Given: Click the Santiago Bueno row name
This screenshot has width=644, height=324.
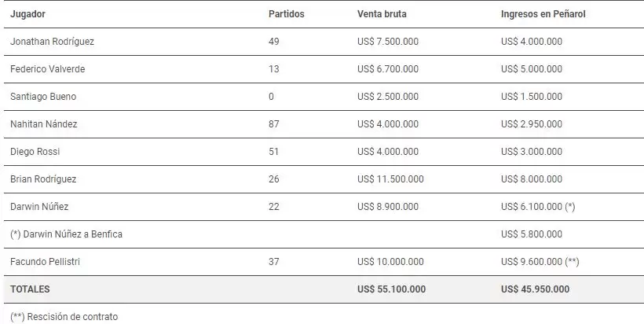Looking at the screenshot, I should [43, 97].
